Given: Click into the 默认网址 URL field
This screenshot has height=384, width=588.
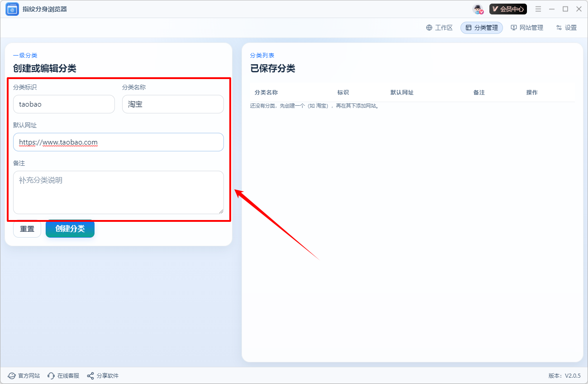Looking at the screenshot, I should [x=119, y=142].
